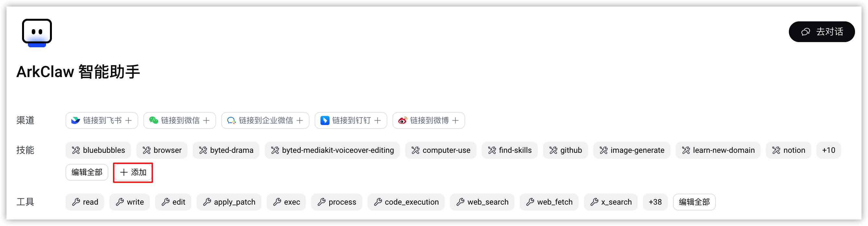The height and width of the screenshot is (226, 868).
Task: Click the DingTalk (钉钉) icon
Action: [x=325, y=120]
